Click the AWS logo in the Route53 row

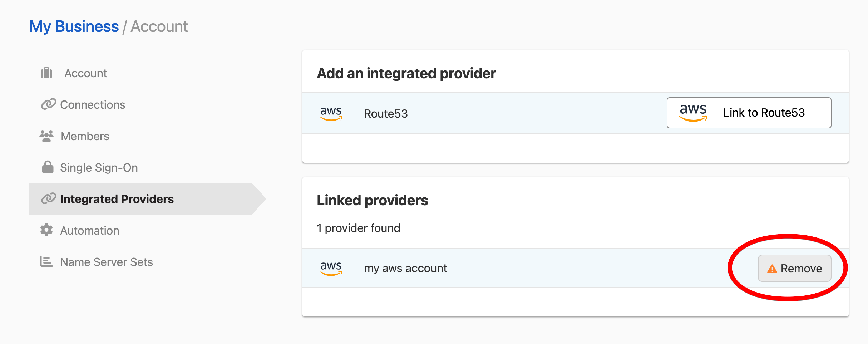[331, 113]
